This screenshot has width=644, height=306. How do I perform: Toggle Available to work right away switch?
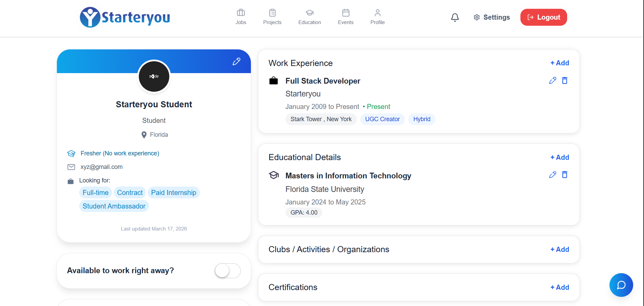coord(228,271)
